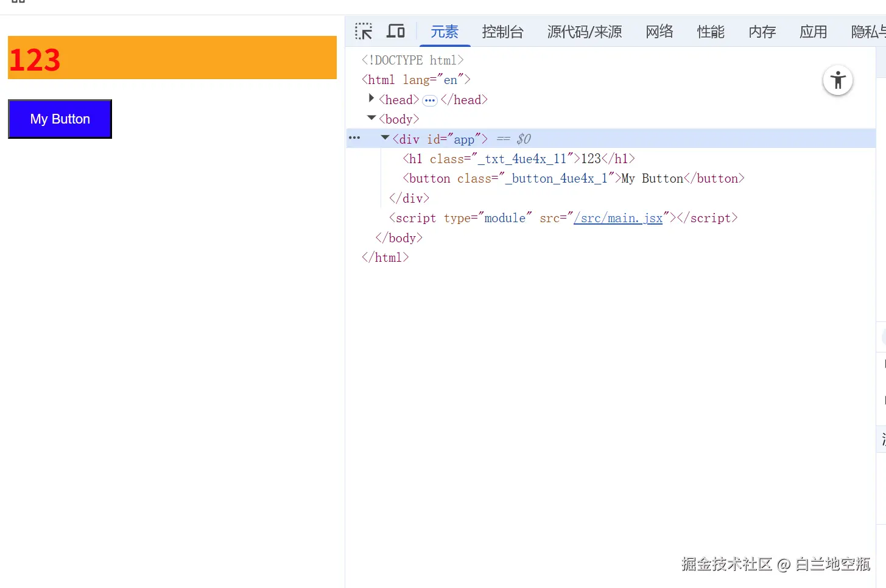The width and height of the screenshot is (886, 588).
Task: Select the closing </div> line
Action: pyautogui.click(x=409, y=198)
